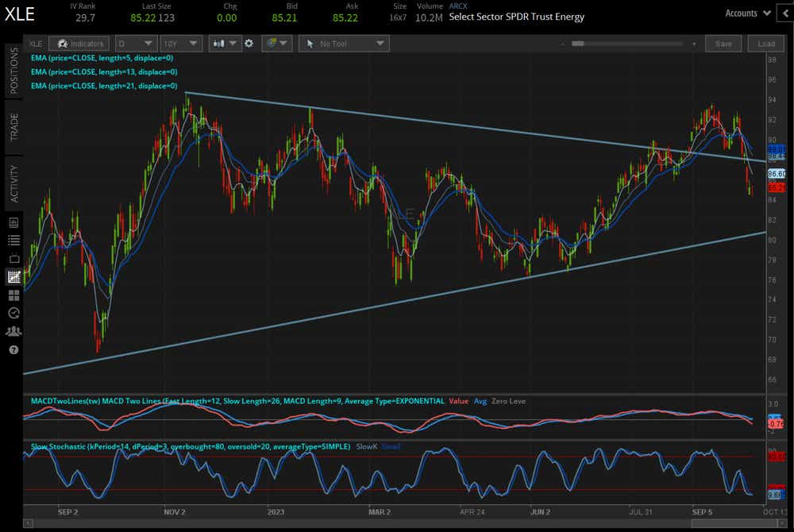Click the Bid price 85.21
Screen dimensions: 794x532
click(284, 17)
